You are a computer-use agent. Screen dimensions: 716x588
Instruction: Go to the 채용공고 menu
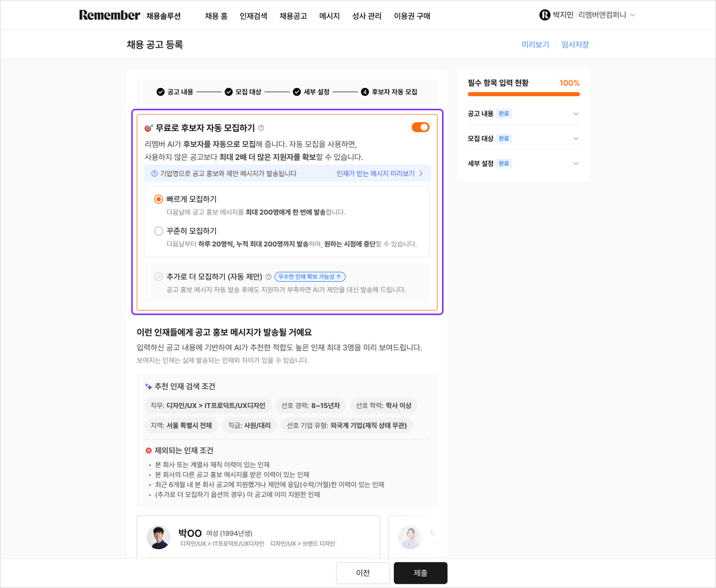click(293, 16)
